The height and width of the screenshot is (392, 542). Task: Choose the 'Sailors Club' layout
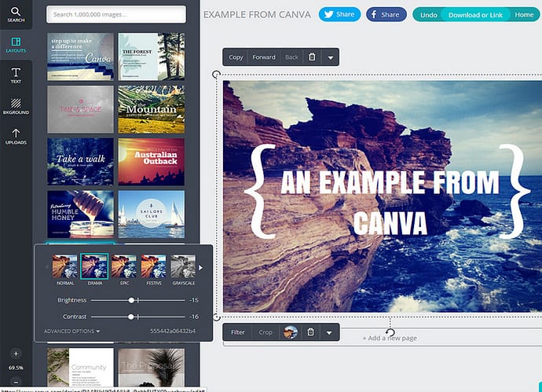click(x=152, y=214)
